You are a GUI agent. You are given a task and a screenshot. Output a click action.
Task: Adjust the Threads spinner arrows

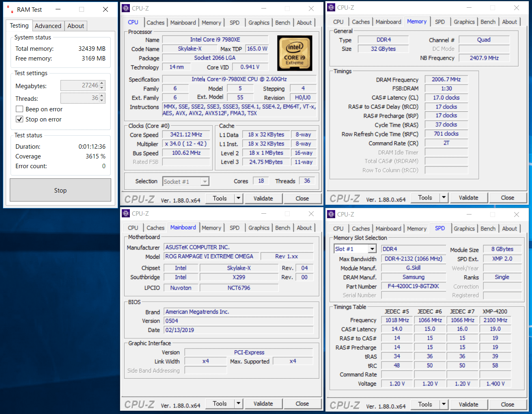tap(102, 98)
